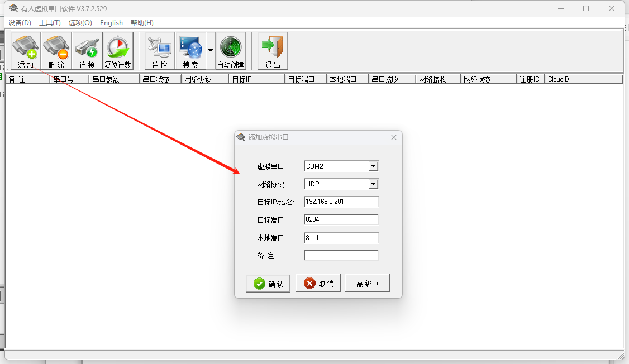Click the 本地端口 column header
The height and width of the screenshot is (364, 629).
347,79
